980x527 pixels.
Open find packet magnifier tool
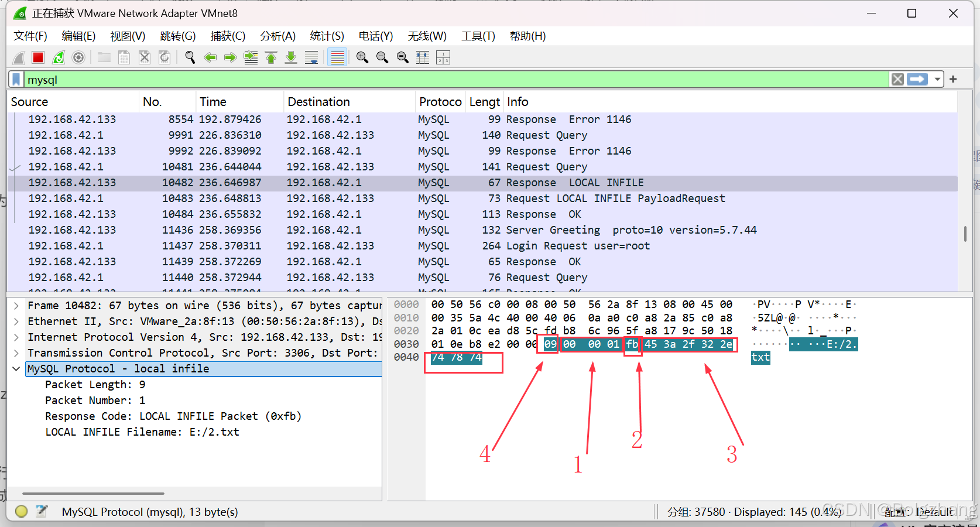190,57
